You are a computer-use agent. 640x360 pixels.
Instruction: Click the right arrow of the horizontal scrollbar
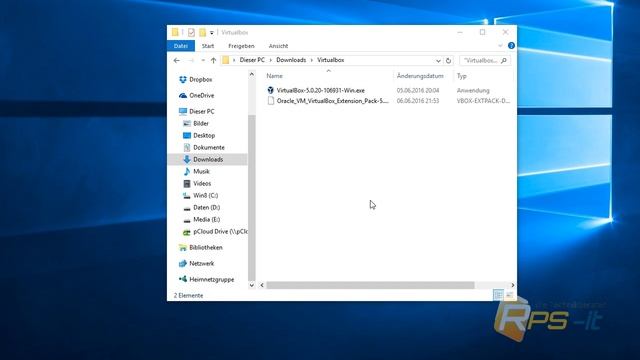[x=513, y=285]
